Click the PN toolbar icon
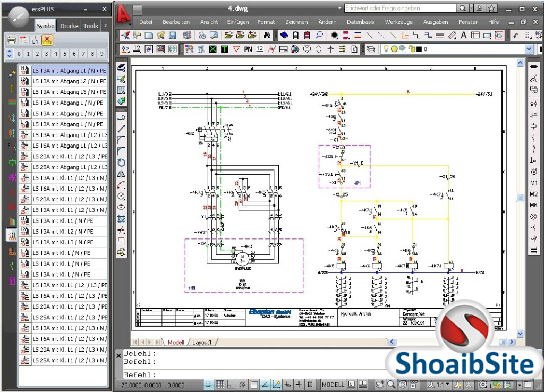Image resolution: width=544 pixels, height=392 pixels. pyautogui.click(x=248, y=49)
